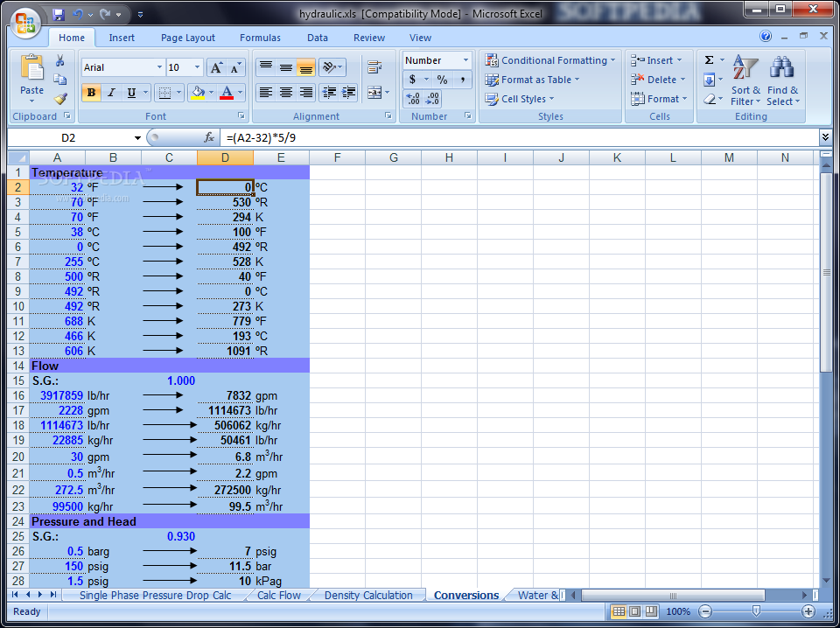Image resolution: width=840 pixels, height=628 pixels.
Task: Expand Cell Styles gallery
Action: (x=520, y=99)
